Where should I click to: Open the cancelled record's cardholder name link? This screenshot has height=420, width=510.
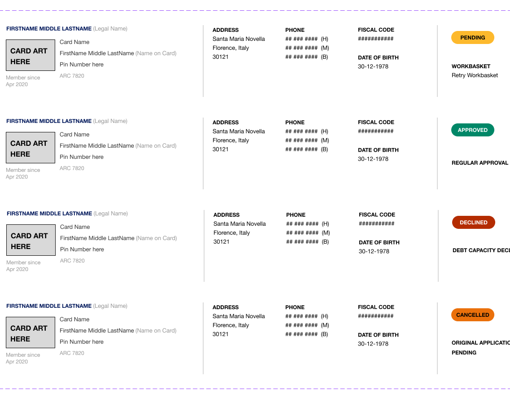click(x=48, y=306)
